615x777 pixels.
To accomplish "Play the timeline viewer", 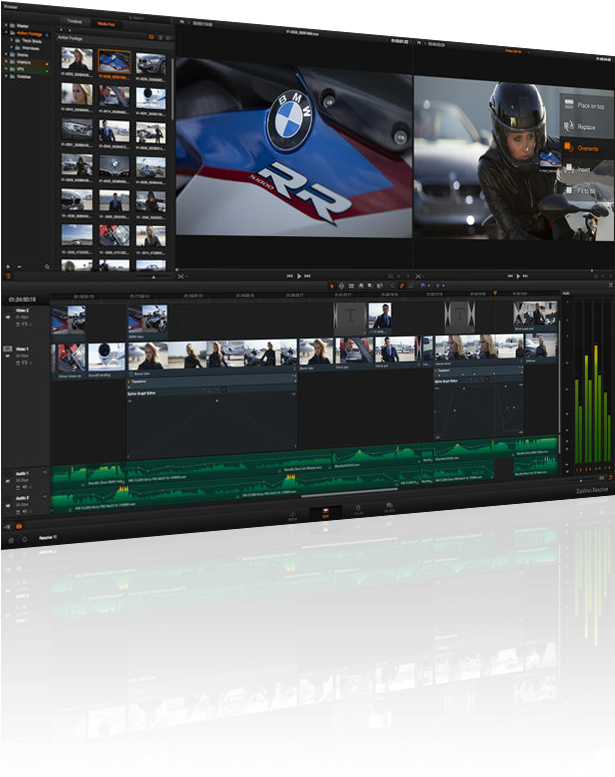I will [518, 276].
